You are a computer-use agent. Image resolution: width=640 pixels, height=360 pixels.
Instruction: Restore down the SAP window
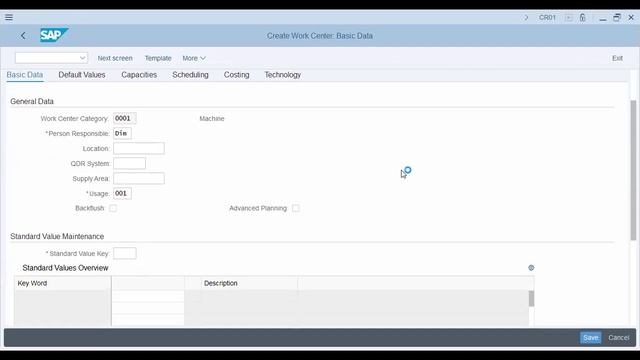point(617,18)
